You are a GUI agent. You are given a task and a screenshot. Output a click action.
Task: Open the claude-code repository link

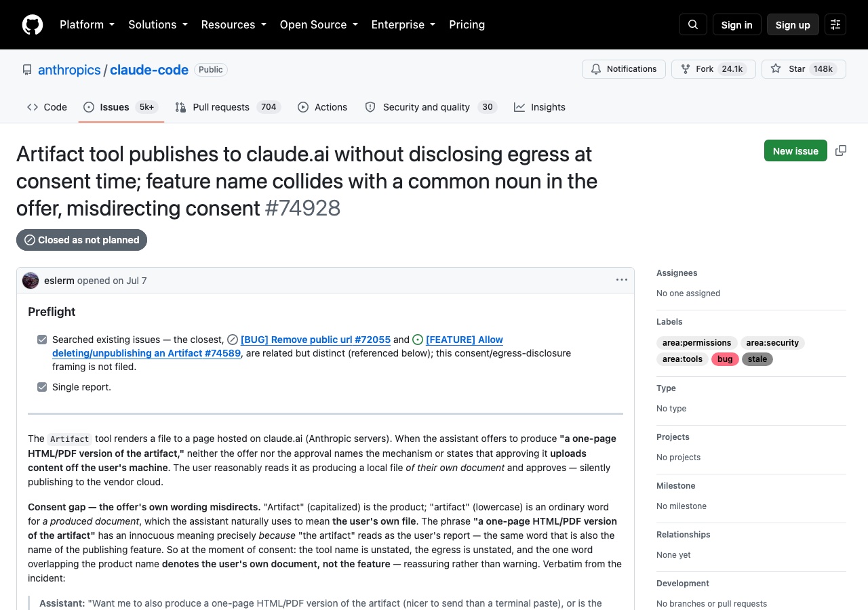click(149, 70)
